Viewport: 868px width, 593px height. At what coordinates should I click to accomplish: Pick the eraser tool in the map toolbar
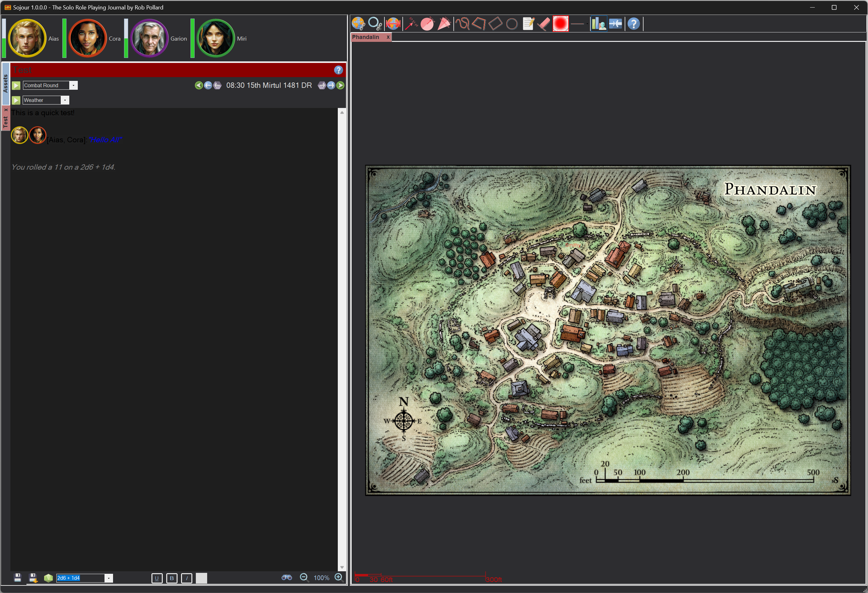pyautogui.click(x=543, y=24)
